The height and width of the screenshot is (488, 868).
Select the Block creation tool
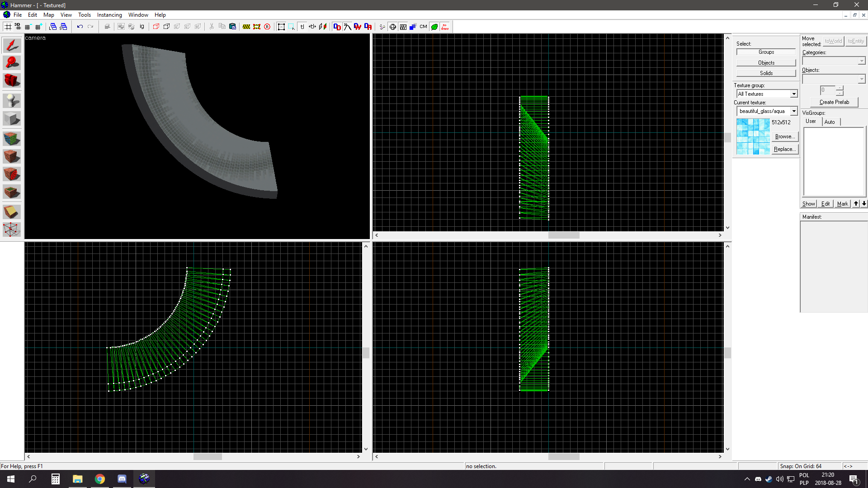point(11,118)
